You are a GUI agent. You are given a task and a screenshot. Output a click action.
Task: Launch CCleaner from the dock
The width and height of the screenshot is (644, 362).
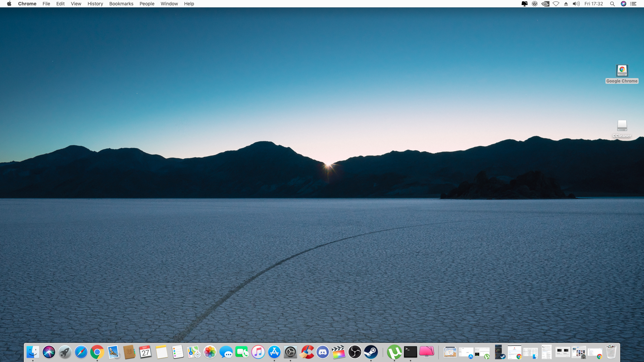click(x=307, y=352)
